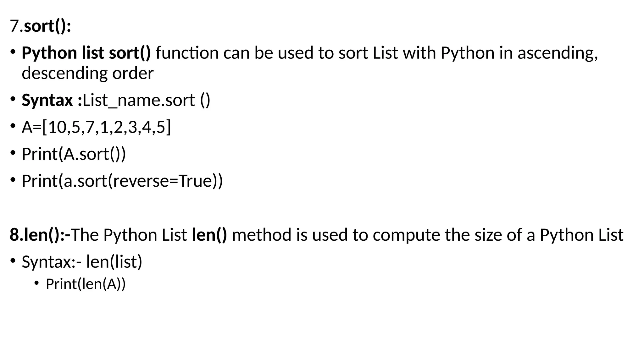Viewport: 644px width, 362px height.
Task: Click the words descending order
Action: (87, 73)
